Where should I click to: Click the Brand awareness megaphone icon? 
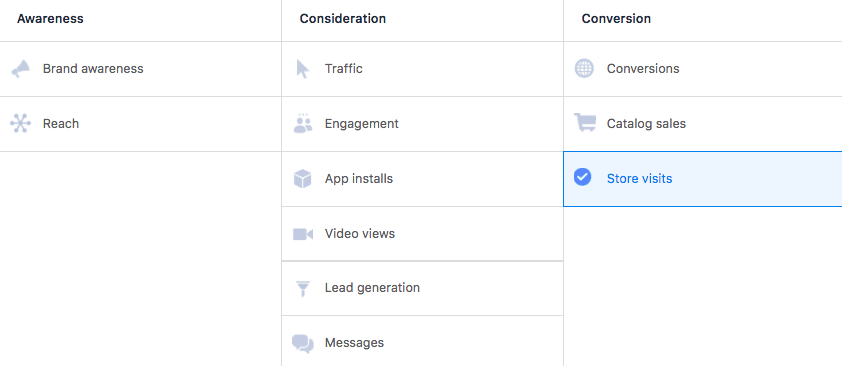click(20, 69)
